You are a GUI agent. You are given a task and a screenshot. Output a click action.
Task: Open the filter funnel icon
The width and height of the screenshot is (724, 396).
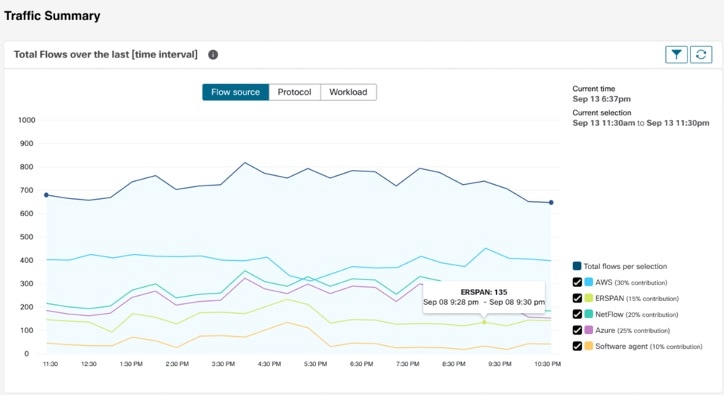pos(676,54)
